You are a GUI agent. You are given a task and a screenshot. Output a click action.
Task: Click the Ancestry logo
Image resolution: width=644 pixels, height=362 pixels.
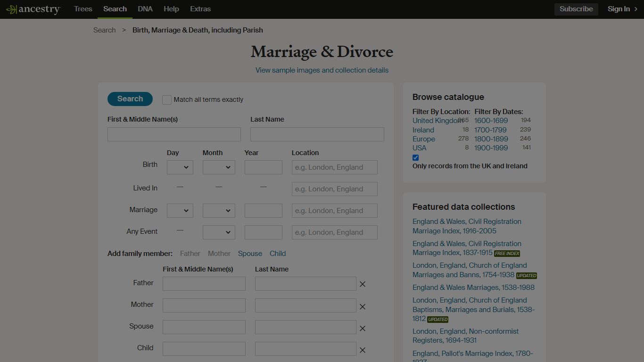click(33, 9)
